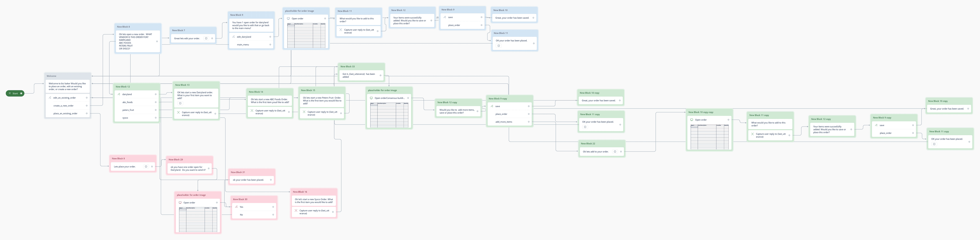
Task: Click the dice icon in Lets place your order
Action: pos(146,166)
